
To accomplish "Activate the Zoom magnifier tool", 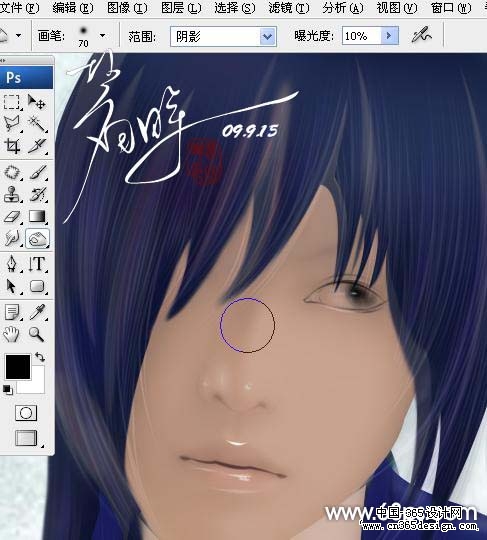I will (37, 334).
